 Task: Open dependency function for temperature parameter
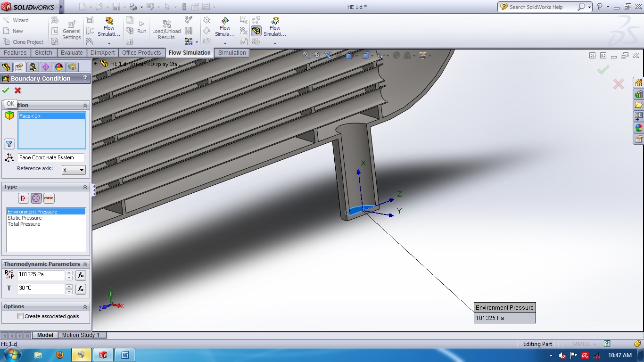click(81, 288)
